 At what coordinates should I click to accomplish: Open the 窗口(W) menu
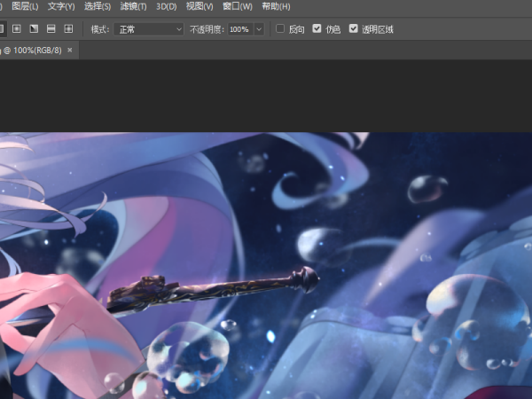[x=238, y=6]
